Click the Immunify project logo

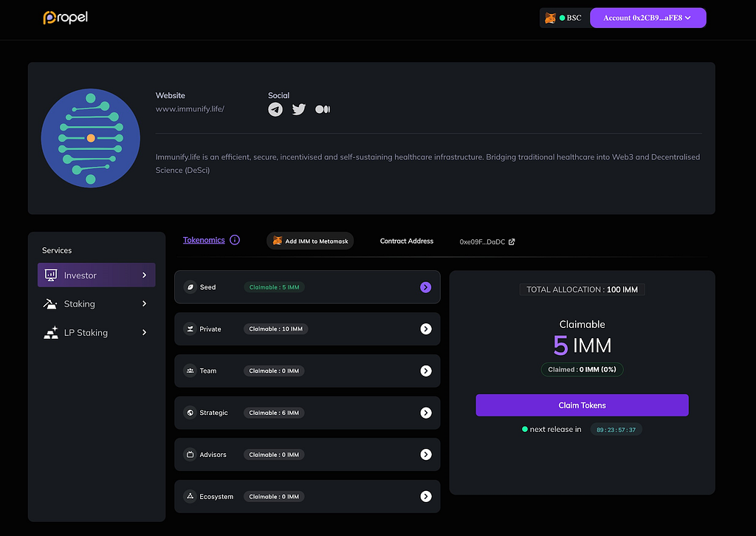pyautogui.click(x=91, y=138)
